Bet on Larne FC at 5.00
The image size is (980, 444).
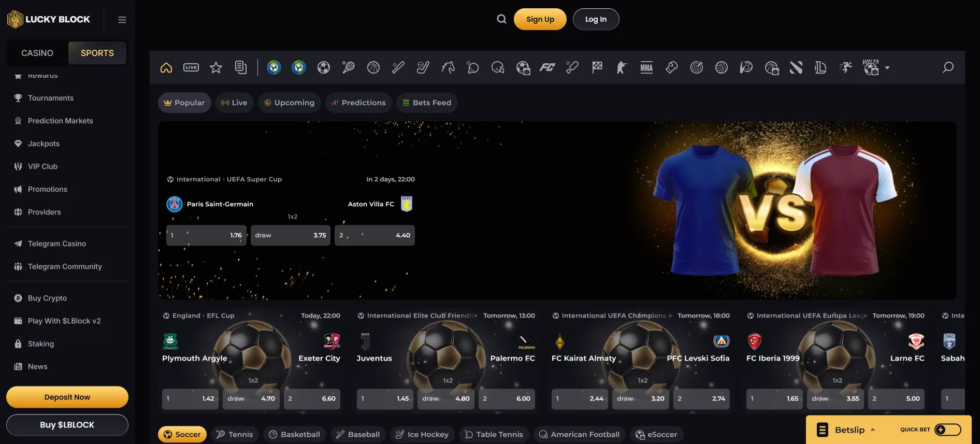click(x=896, y=399)
